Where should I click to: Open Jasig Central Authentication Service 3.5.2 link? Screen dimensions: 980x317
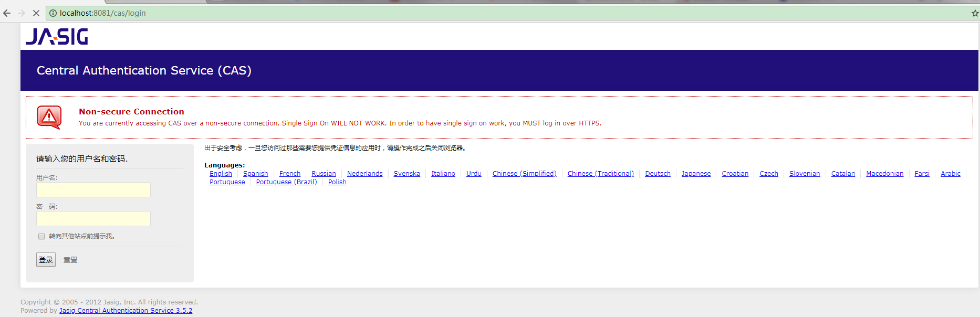pos(126,311)
